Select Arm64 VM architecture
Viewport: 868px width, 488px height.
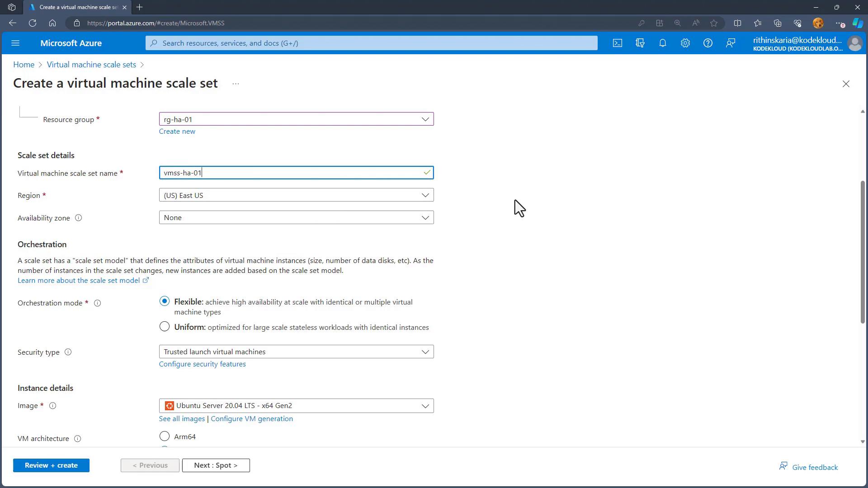point(165,436)
